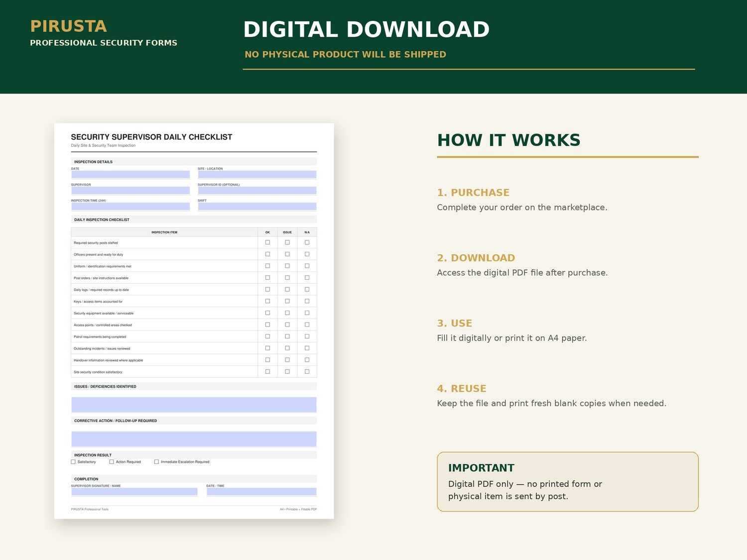The height and width of the screenshot is (560, 747).
Task: Check ISSUE for Officers present and ready
Action: tap(287, 254)
